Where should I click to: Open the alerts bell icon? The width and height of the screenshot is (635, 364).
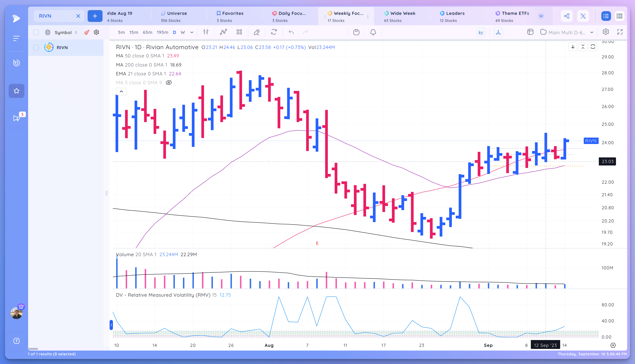click(x=373, y=32)
